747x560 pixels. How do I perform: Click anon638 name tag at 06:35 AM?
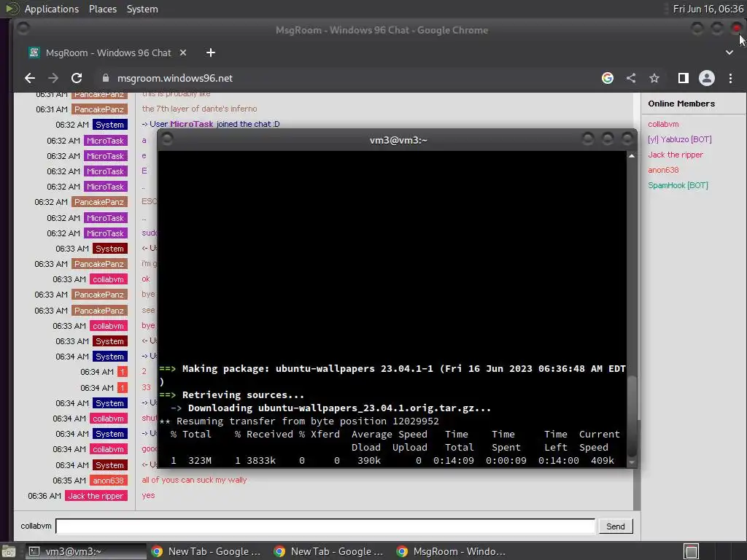tap(108, 481)
